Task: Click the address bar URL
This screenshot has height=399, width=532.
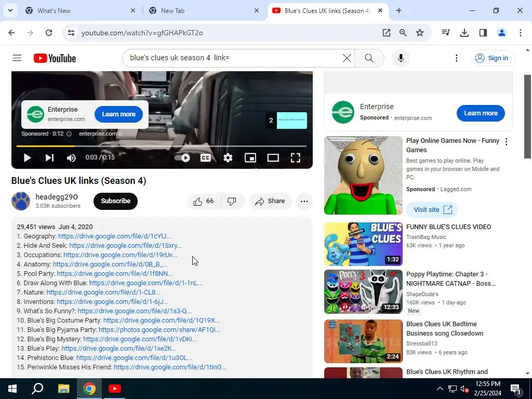Action: tap(142, 33)
